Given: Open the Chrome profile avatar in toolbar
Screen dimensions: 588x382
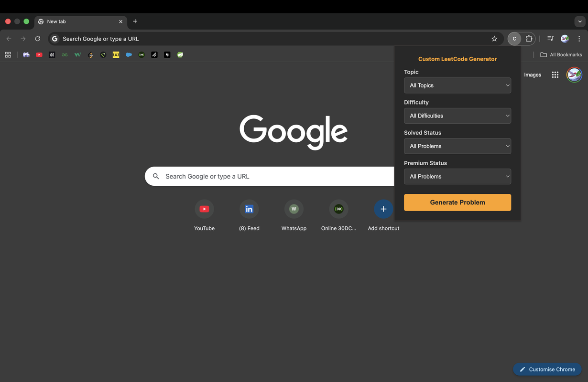Looking at the screenshot, I should [x=565, y=39].
